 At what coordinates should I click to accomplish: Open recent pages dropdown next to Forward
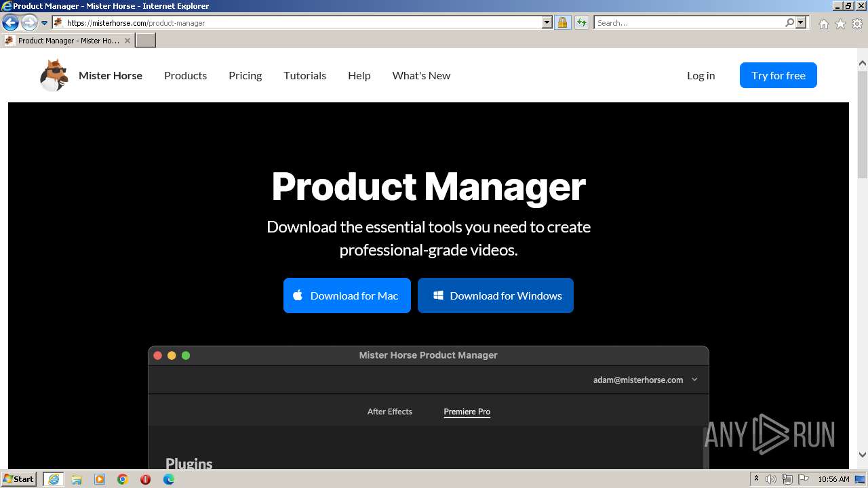[x=45, y=23]
